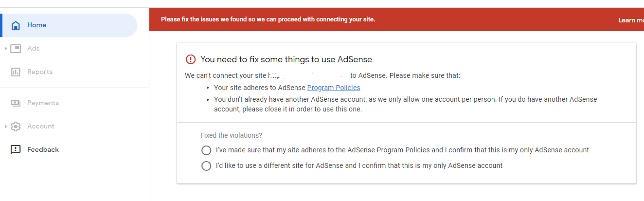Open the Home menu item
This screenshot has height=201, width=644.
click(x=70, y=25)
